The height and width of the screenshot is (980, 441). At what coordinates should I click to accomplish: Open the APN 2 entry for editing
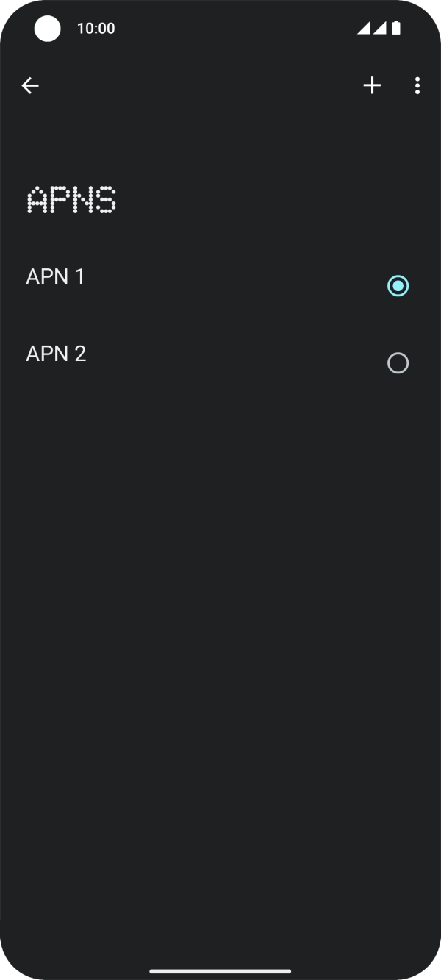point(147,354)
